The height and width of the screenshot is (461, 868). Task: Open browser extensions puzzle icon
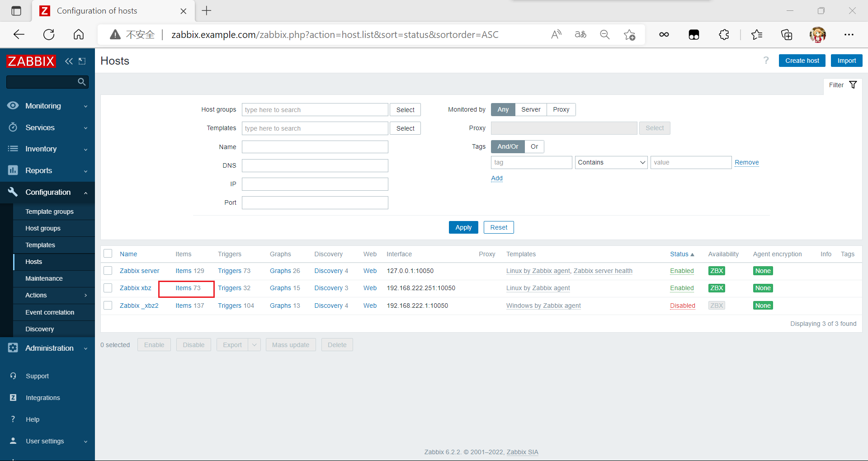[724, 34]
